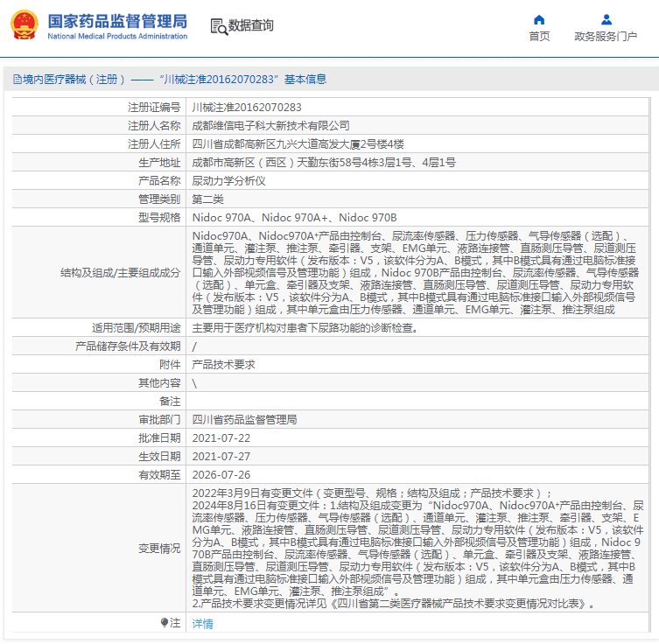Click the 变更情况 label
This screenshot has height=644, width=659.
tap(159, 549)
